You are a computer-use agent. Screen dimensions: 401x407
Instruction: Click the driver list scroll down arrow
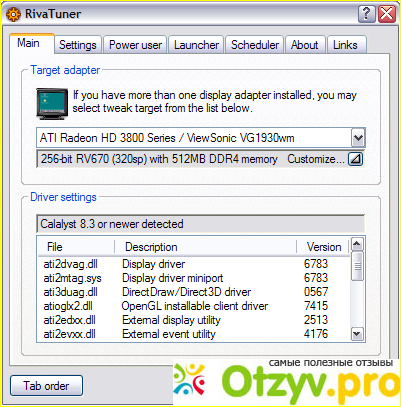357,333
